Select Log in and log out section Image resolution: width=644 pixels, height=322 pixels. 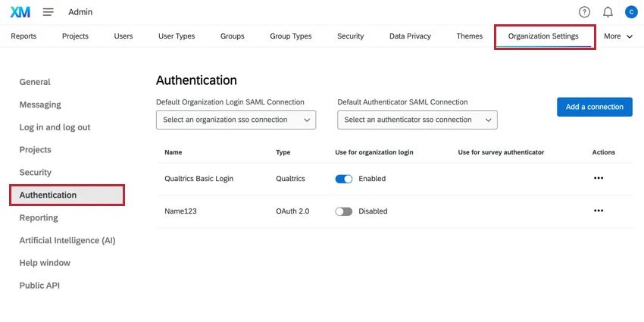55,127
